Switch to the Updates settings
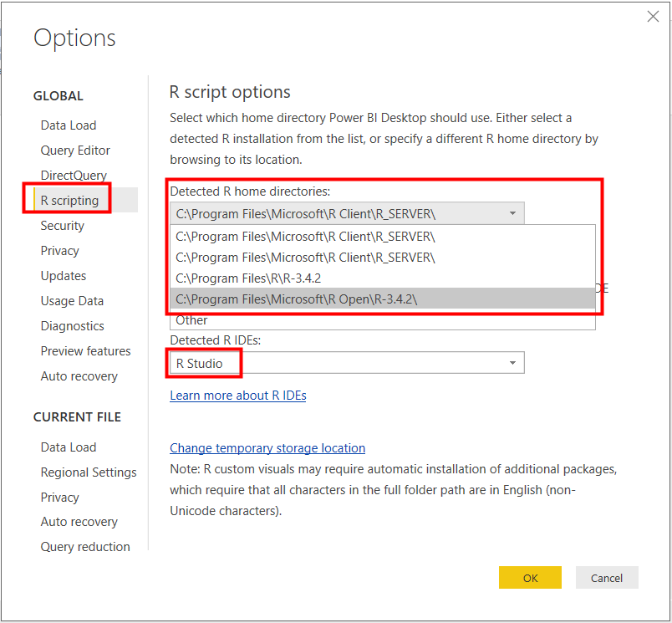The image size is (672, 623). (x=64, y=276)
